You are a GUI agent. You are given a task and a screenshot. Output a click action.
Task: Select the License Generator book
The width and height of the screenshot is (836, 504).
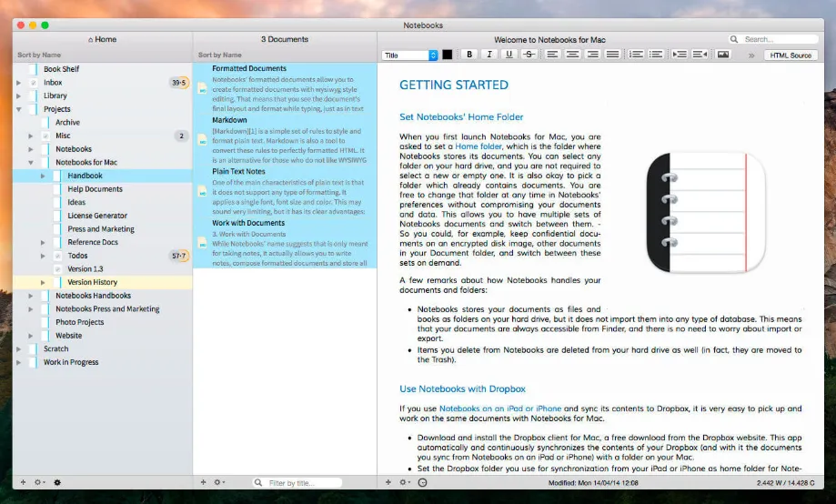pos(103,216)
